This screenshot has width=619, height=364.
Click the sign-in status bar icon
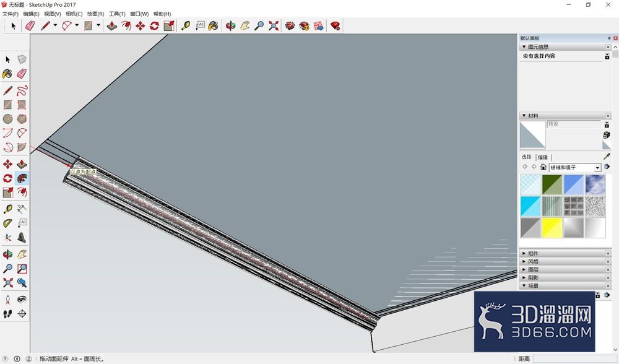(29, 359)
